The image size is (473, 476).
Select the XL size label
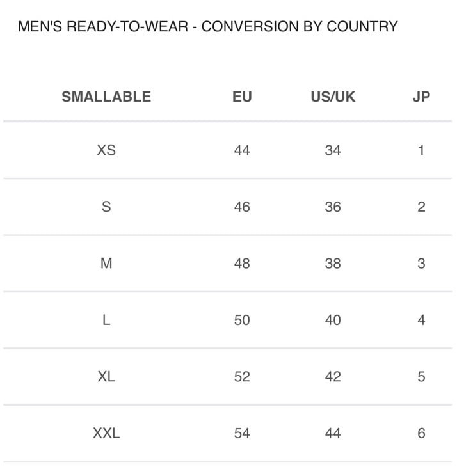pyautogui.click(x=106, y=377)
